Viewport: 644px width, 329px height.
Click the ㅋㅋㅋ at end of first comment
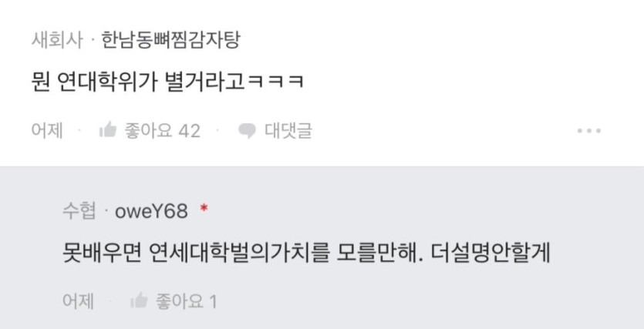coord(276,82)
